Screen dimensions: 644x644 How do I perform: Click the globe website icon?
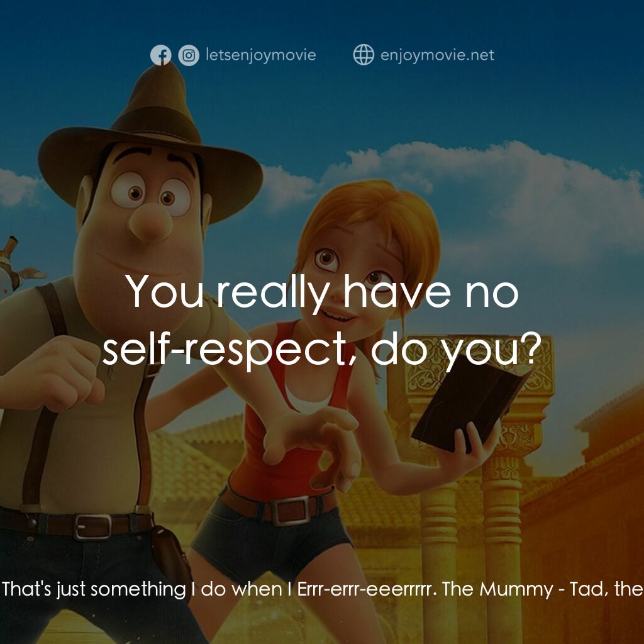click(x=364, y=55)
